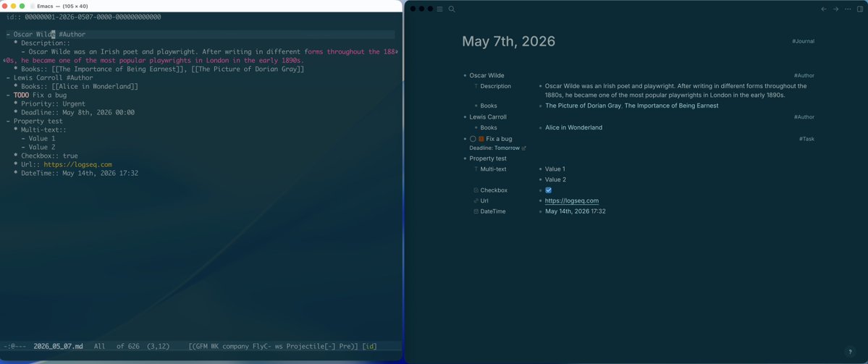Open the deadline edit icon next to Tomorrow

click(523, 148)
